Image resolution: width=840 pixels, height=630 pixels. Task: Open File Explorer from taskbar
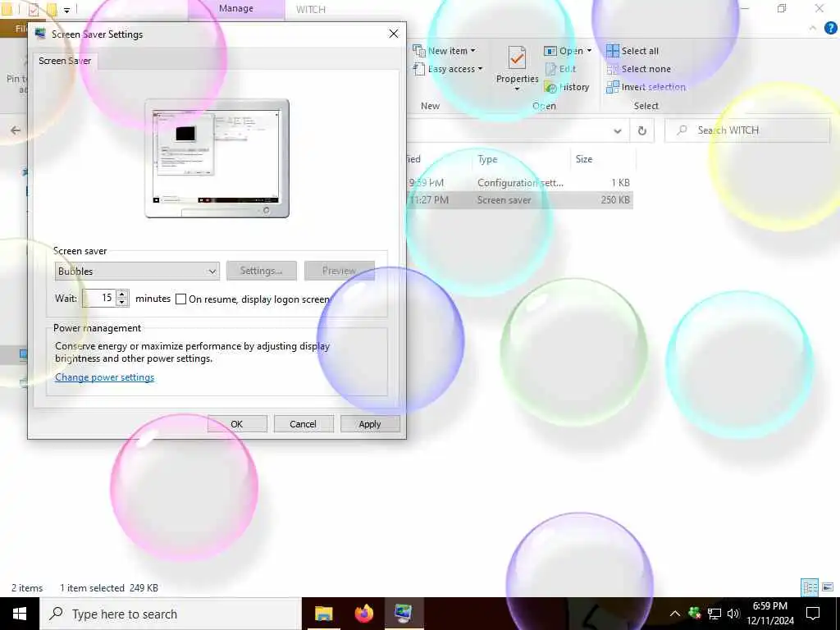323,614
